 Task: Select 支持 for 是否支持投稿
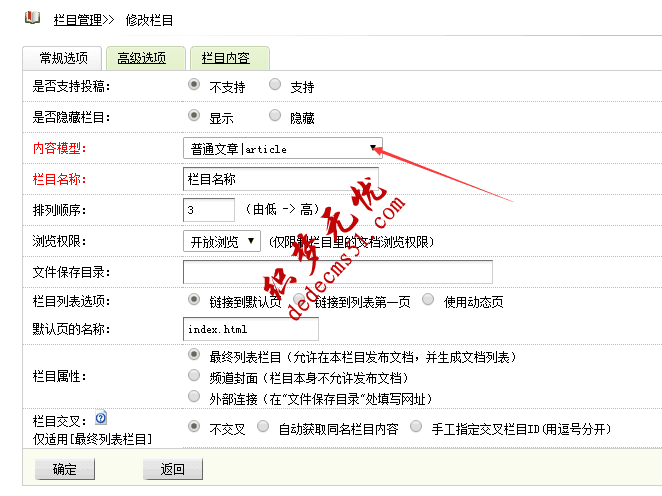click(275, 84)
